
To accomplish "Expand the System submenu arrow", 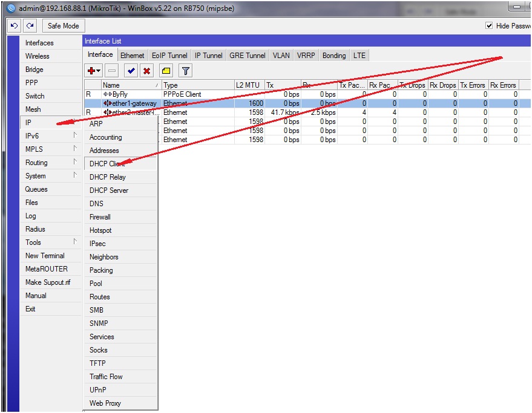I will (x=75, y=175).
